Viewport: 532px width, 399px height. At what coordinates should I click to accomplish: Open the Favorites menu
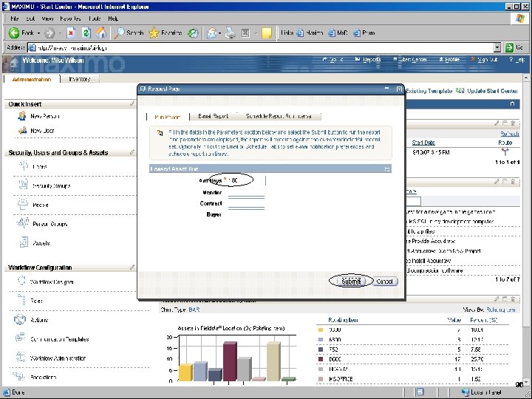70,18
